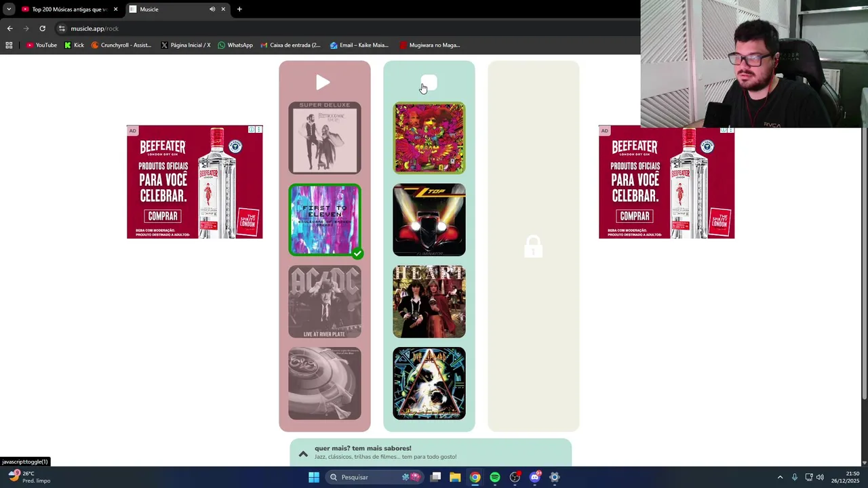Image resolution: width=868 pixels, height=488 pixels.
Task: Open the left ad's AdChoices info icon
Action: (x=252, y=129)
